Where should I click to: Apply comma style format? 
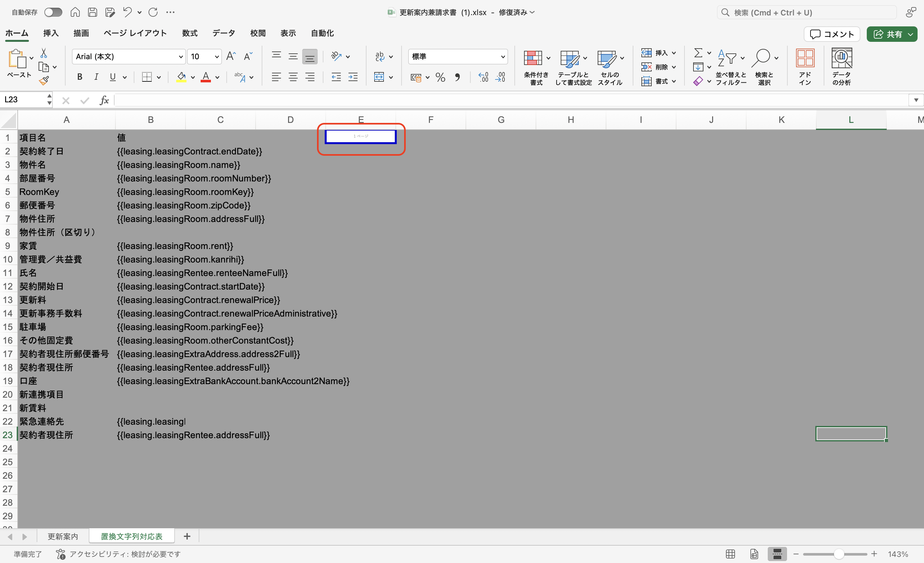click(457, 77)
